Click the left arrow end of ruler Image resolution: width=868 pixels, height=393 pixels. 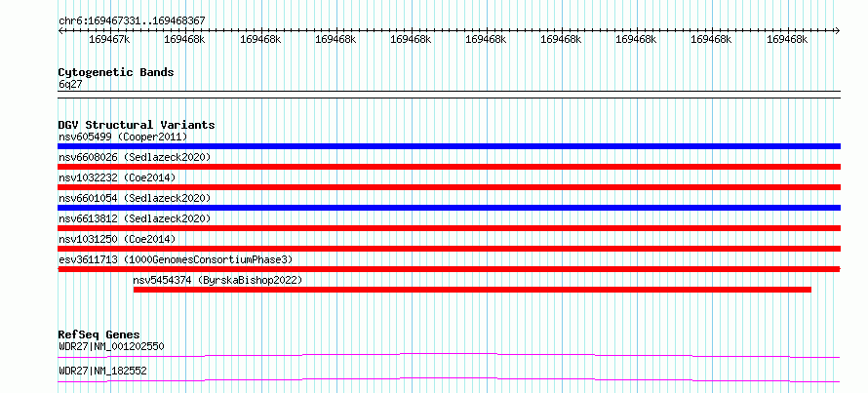coord(60,30)
